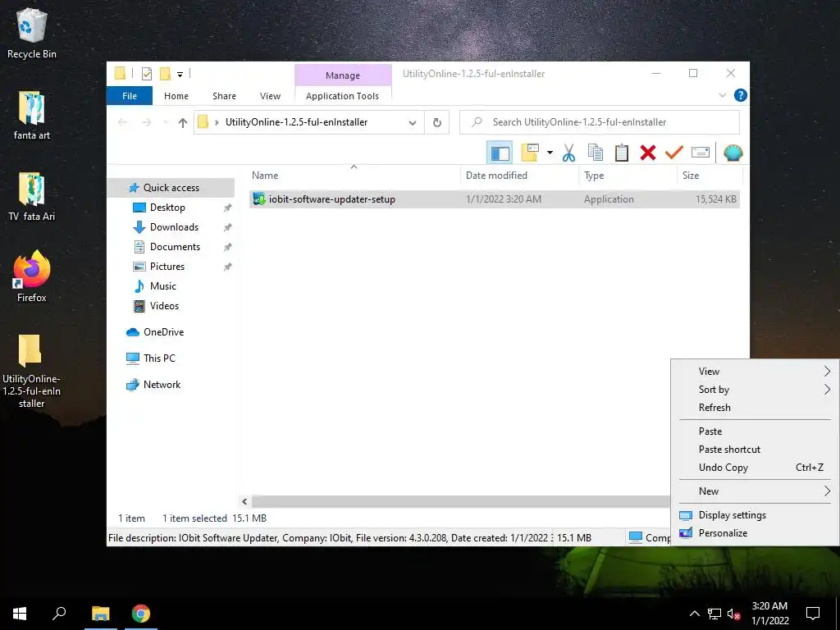
Task: Open Display settings from the context menu
Action: (x=755, y=515)
